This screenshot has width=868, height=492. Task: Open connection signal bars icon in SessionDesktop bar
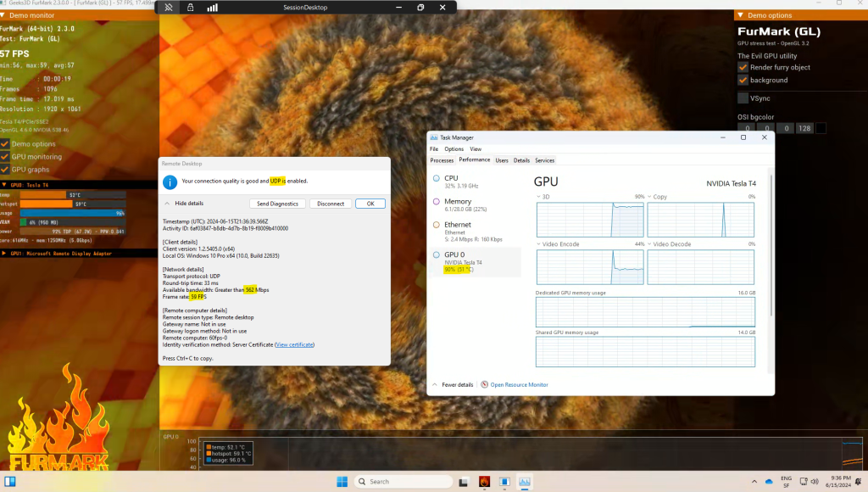point(212,7)
